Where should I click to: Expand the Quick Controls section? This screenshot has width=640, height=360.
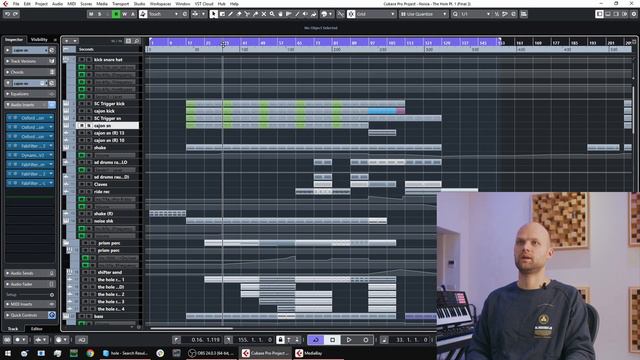point(29,315)
